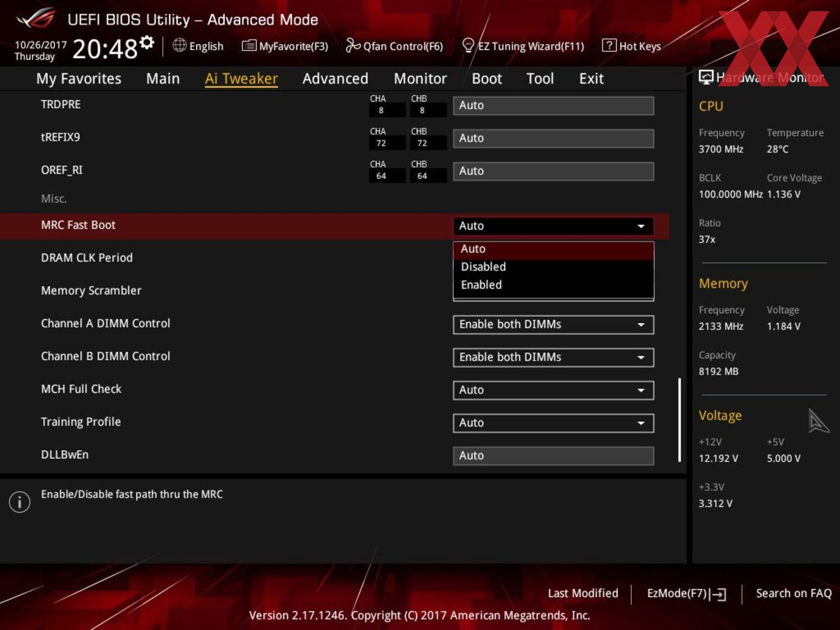The width and height of the screenshot is (840, 630).
Task: Click the EzMode exit arrow icon
Action: pos(718,594)
